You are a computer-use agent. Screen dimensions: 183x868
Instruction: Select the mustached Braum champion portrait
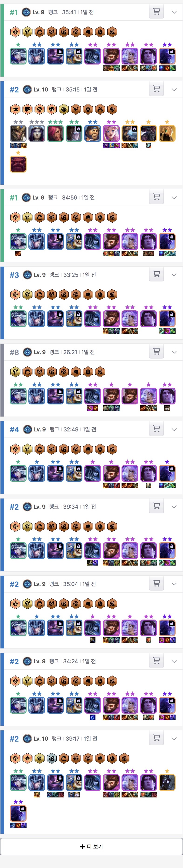click(93, 133)
